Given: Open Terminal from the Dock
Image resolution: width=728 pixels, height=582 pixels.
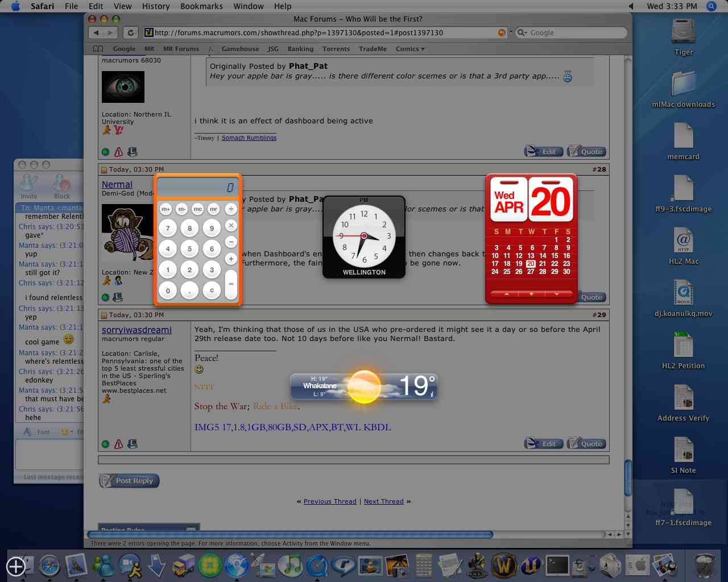Looking at the screenshot, I should coord(557,566).
